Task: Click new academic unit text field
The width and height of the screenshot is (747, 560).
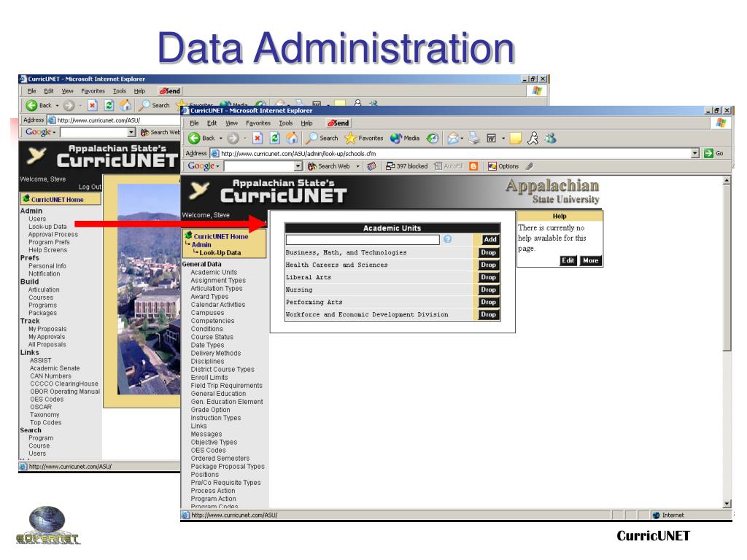Action: [x=363, y=239]
